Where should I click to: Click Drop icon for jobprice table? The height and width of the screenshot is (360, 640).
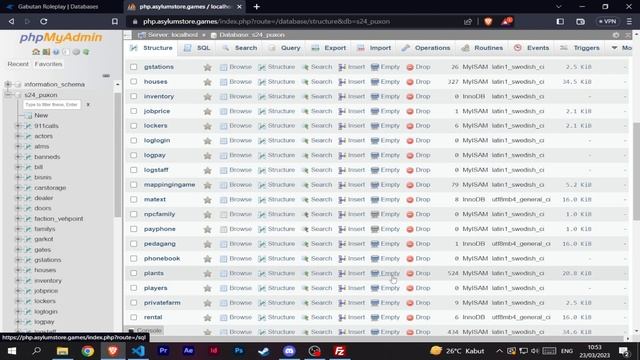tap(410, 111)
